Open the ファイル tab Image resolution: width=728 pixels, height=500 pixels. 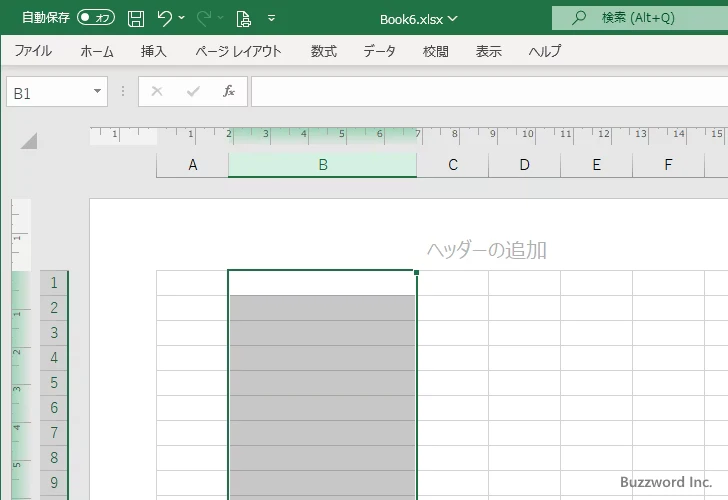click(x=33, y=51)
